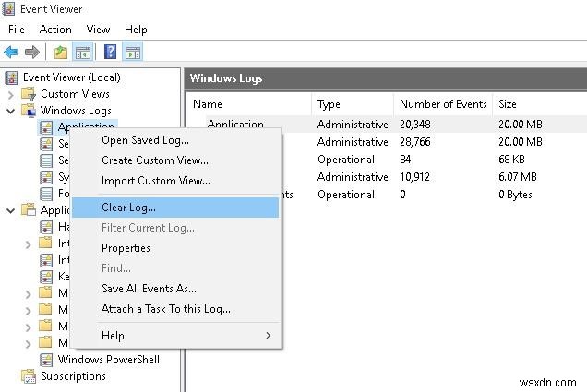Toggle Show/Hide Action Pane toolbar icon
This screenshot has height=392, width=587.
pyautogui.click(x=133, y=52)
